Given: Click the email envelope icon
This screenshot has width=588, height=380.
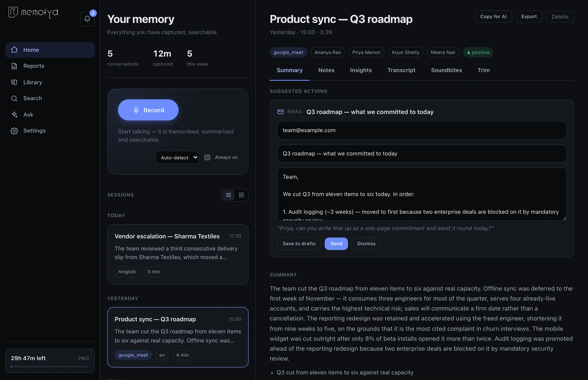Looking at the screenshot, I should (x=281, y=112).
